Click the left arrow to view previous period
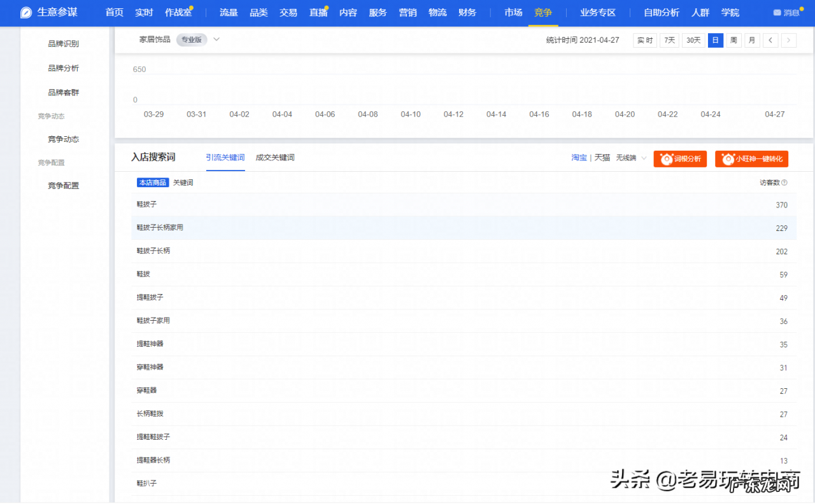The width and height of the screenshot is (815, 504). pos(770,39)
